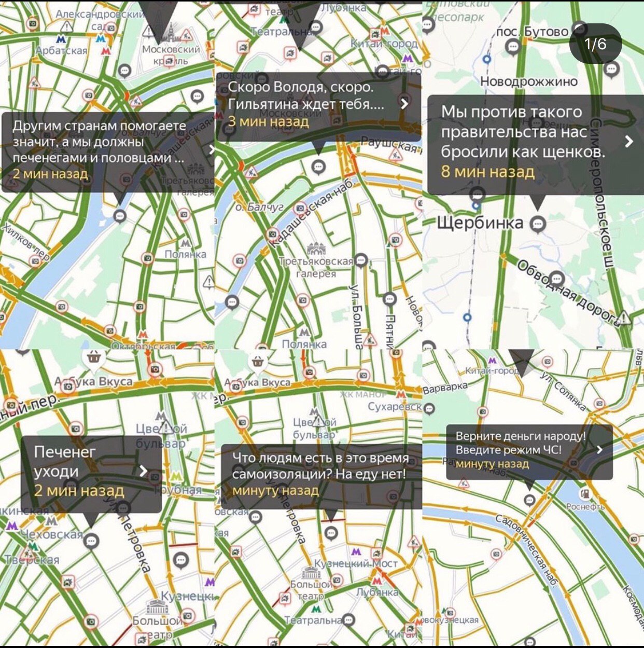
Task: Select the Арбатская metro station icon
Action: pyautogui.click(x=61, y=38)
